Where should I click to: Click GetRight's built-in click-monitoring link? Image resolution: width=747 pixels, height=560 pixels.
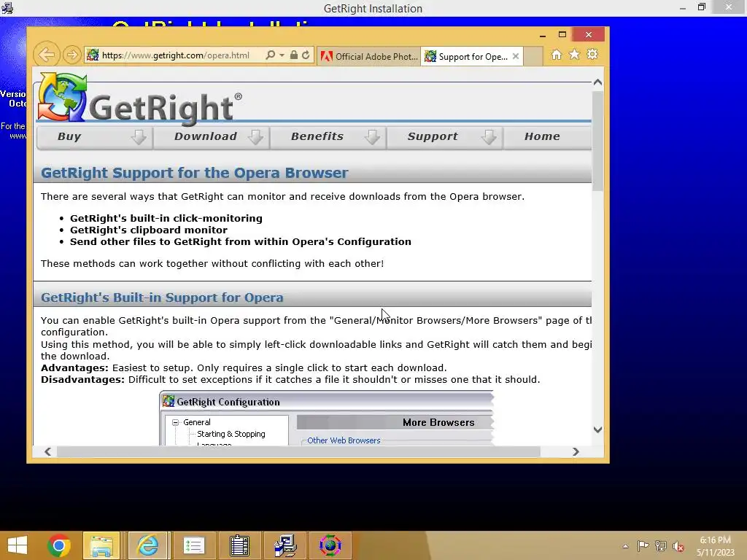click(x=166, y=218)
